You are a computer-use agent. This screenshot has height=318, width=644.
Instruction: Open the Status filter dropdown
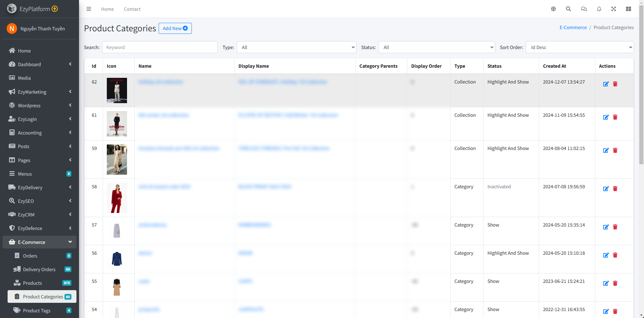pyautogui.click(x=436, y=47)
